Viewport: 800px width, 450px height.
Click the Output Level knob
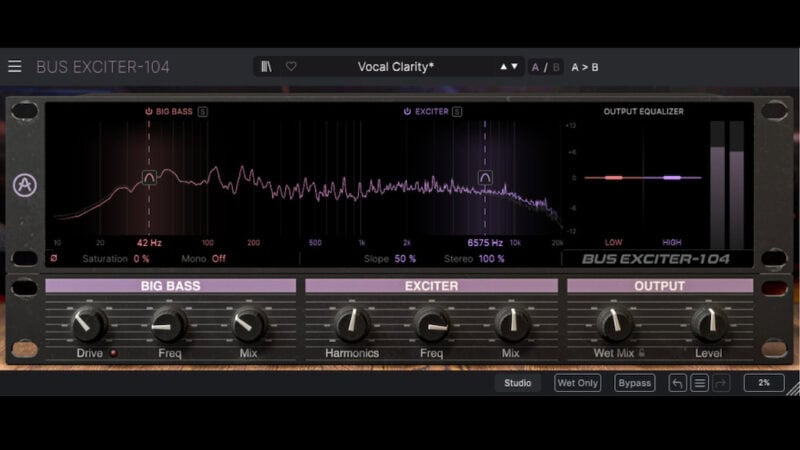pos(709,324)
